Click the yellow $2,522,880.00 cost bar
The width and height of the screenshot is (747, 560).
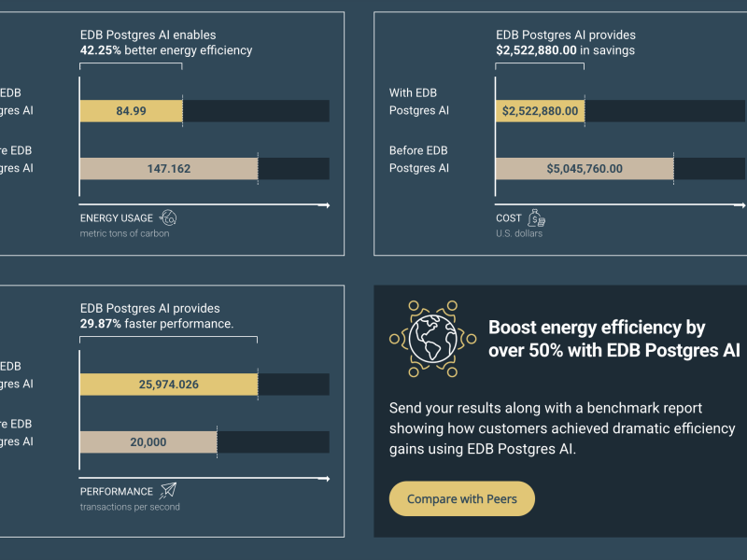pyautogui.click(x=540, y=111)
